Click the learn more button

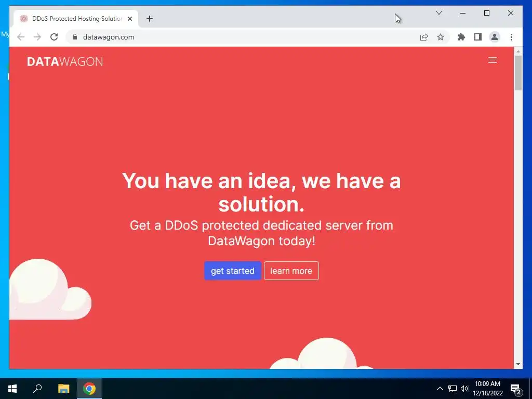[x=291, y=271]
